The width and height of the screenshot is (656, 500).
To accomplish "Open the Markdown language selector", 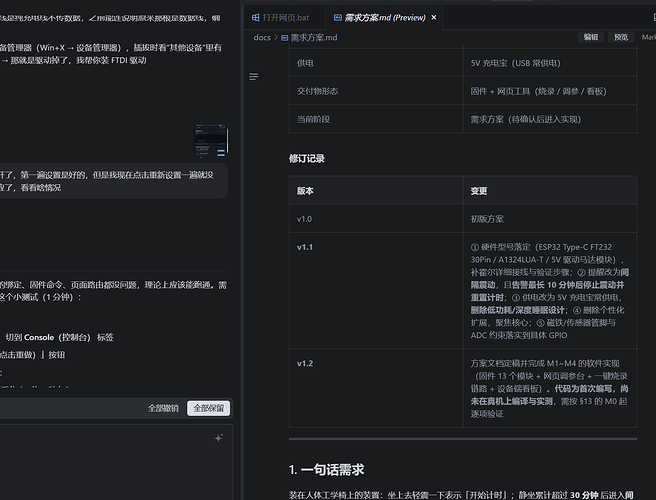I will click(x=648, y=37).
